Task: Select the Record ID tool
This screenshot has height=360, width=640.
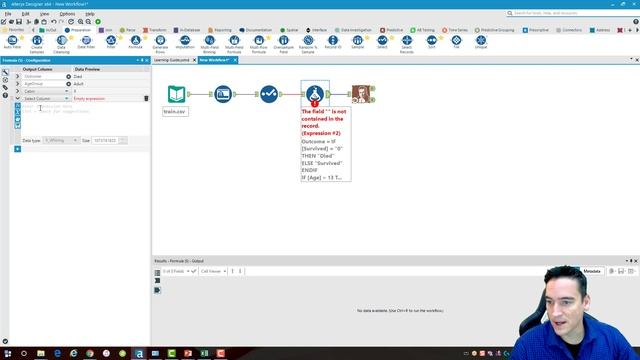Action: pyautogui.click(x=333, y=42)
